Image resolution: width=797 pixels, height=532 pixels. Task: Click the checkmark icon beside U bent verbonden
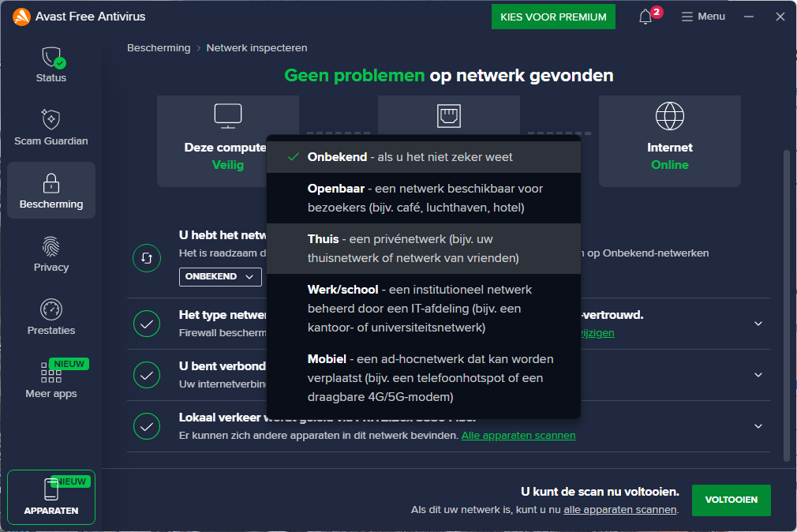[147, 375]
